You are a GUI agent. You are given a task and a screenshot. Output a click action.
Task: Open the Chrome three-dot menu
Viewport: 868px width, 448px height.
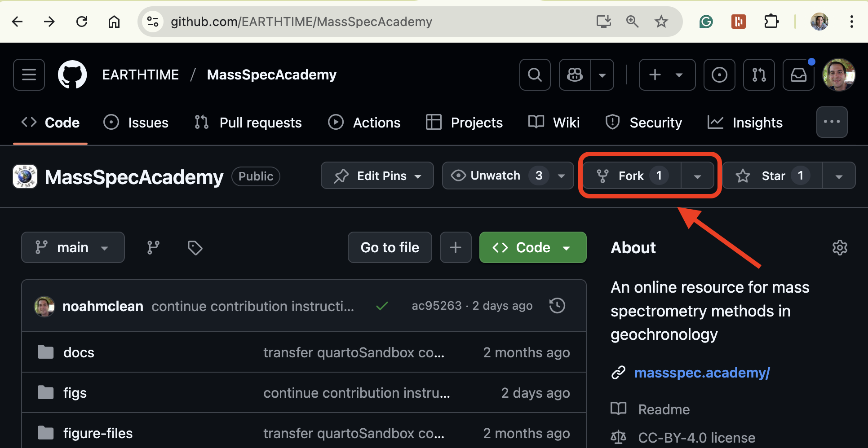(x=851, y=22)
